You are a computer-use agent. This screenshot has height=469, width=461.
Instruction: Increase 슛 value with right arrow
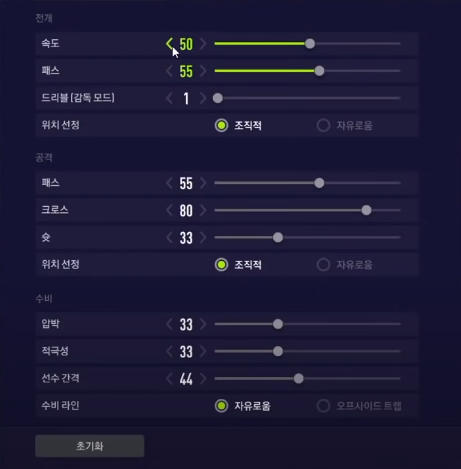[203, 238]
